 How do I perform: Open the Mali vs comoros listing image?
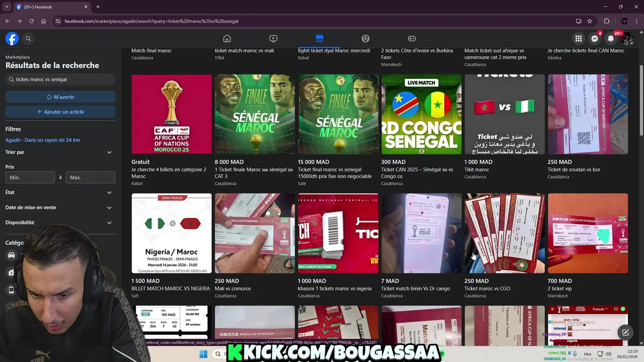(255, 233)
